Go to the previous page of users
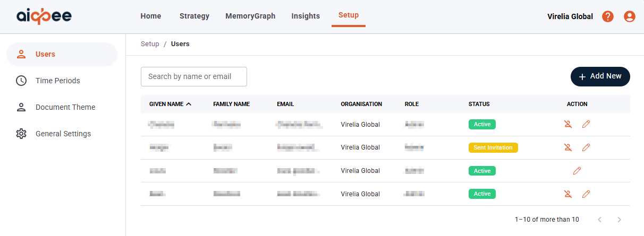Screen dimensions: 644x236 click(600, 219)
